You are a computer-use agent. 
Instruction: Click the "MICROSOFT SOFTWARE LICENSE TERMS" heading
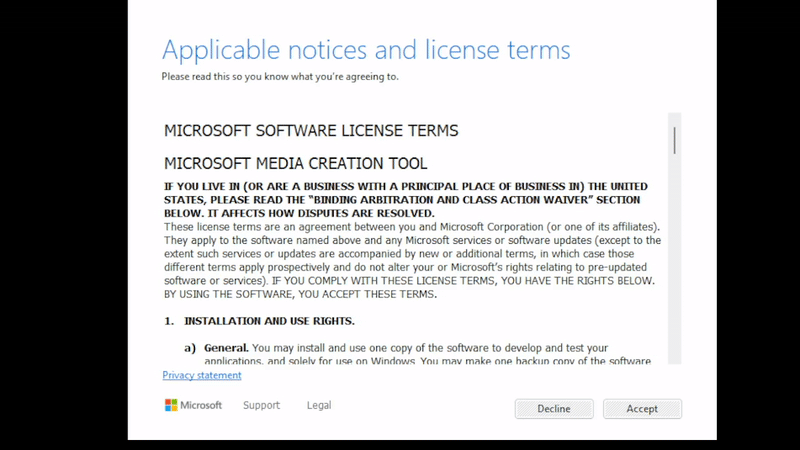(311, 131)
